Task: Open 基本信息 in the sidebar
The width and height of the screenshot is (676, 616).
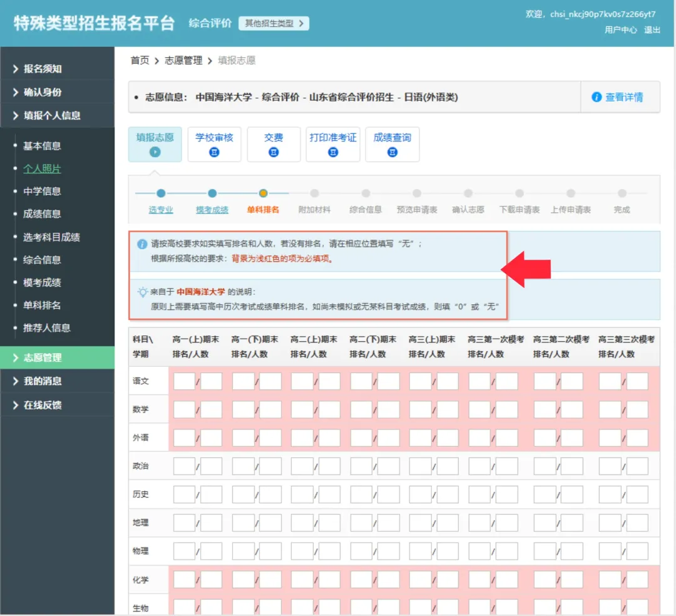Action: (x=42, y=146)
